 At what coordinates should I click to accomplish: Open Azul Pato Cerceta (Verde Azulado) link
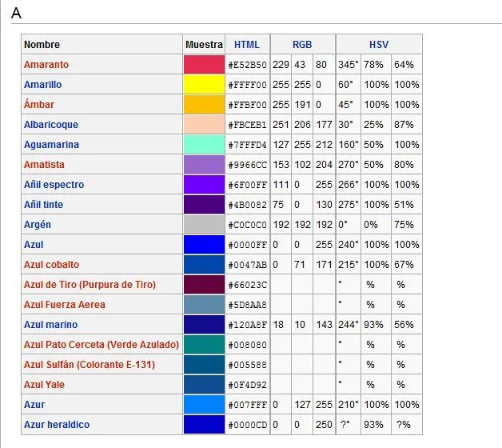(102, 345)
